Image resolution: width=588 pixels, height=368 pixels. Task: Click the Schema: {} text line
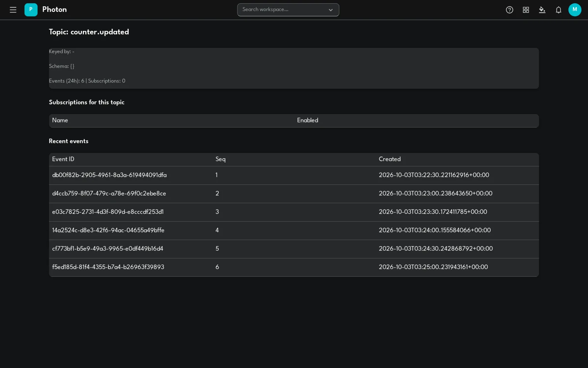62,66
